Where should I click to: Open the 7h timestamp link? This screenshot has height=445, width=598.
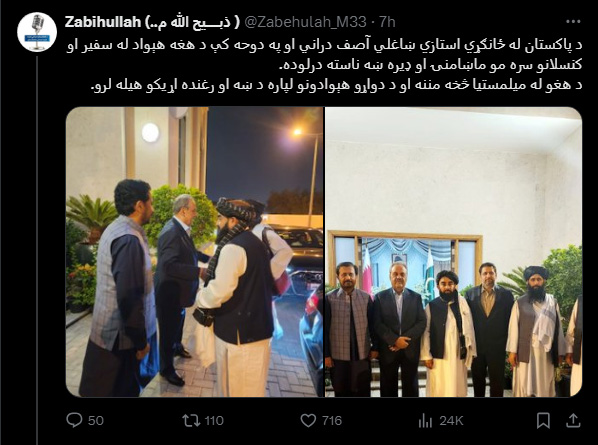pos(387,22)
